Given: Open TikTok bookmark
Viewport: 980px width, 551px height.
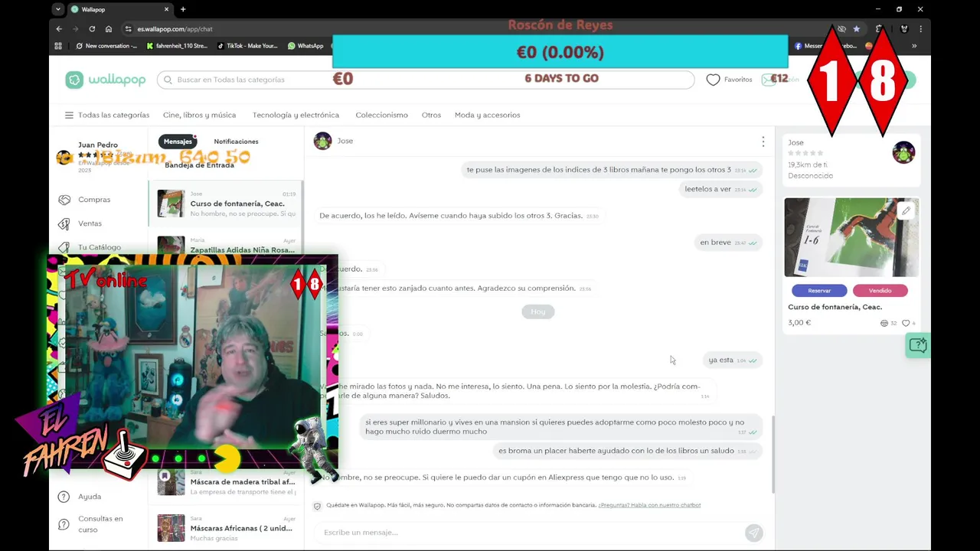Looking at the screenshot, I should click(247, 46).
